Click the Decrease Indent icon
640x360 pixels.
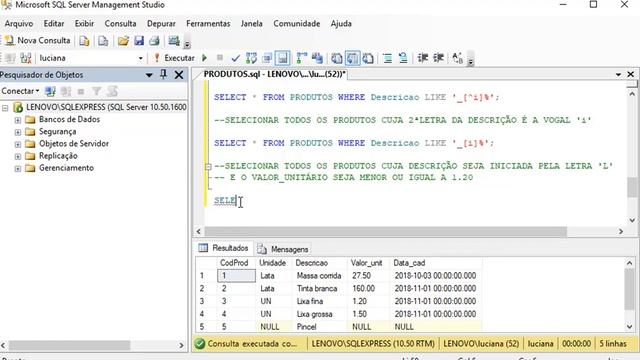tap(422, 58)
